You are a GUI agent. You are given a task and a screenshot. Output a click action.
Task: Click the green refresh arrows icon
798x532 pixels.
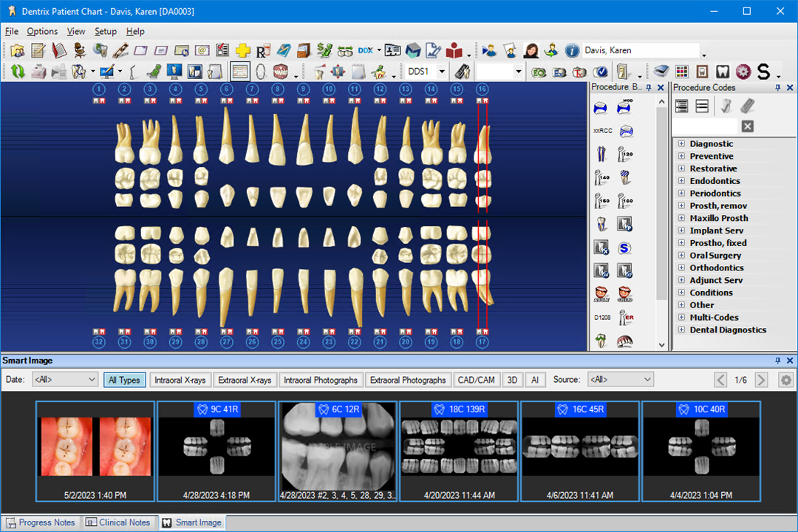(17, 72)
